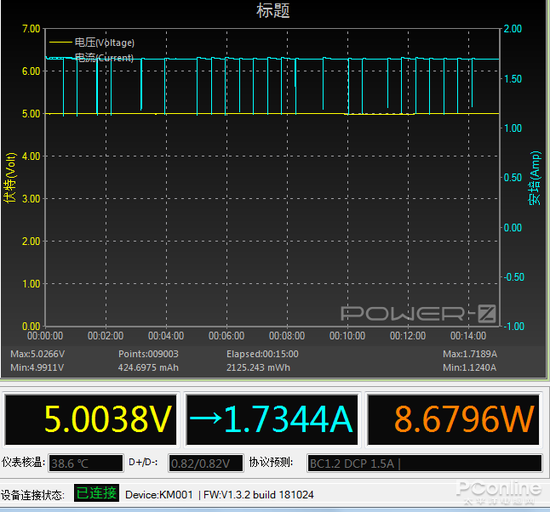Click the 00:14:00 time axis label
The height and width of the screenshot is (512, 550).
point(468,336)
